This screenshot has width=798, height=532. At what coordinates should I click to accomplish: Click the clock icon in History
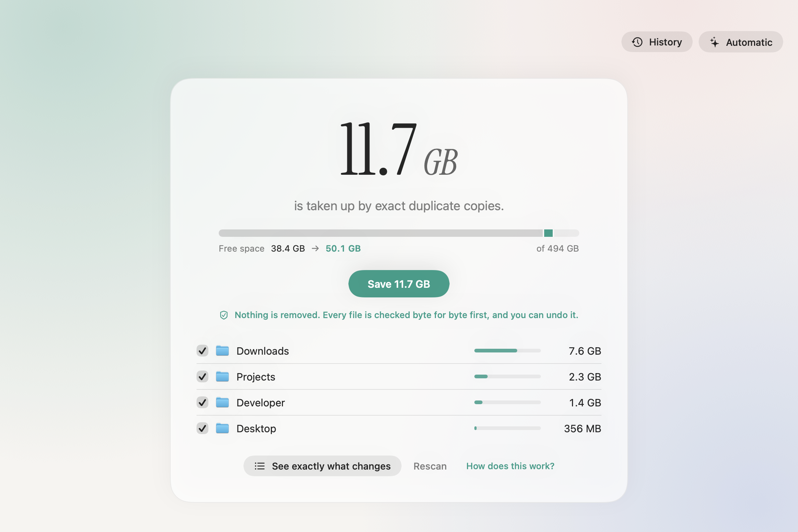(637, 42)
